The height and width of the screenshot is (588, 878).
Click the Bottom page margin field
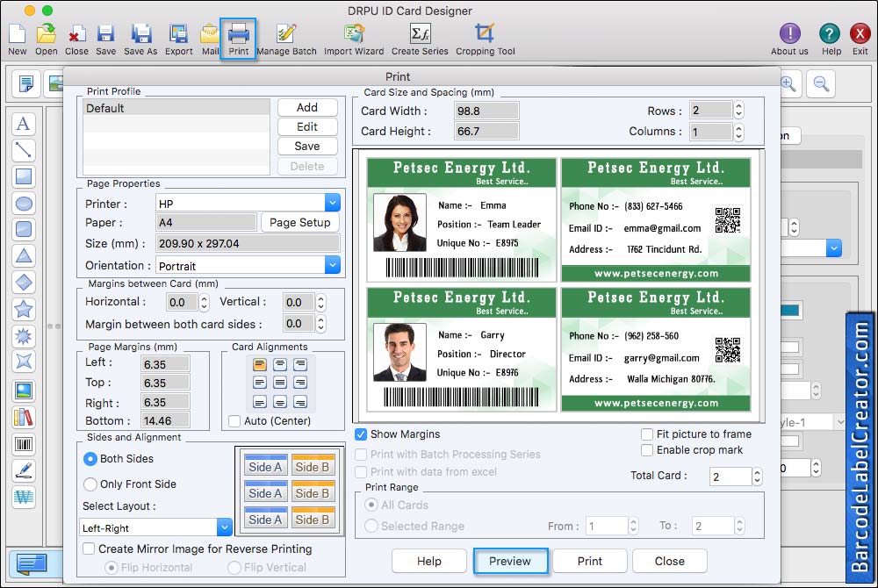click(x=165, y=420)
